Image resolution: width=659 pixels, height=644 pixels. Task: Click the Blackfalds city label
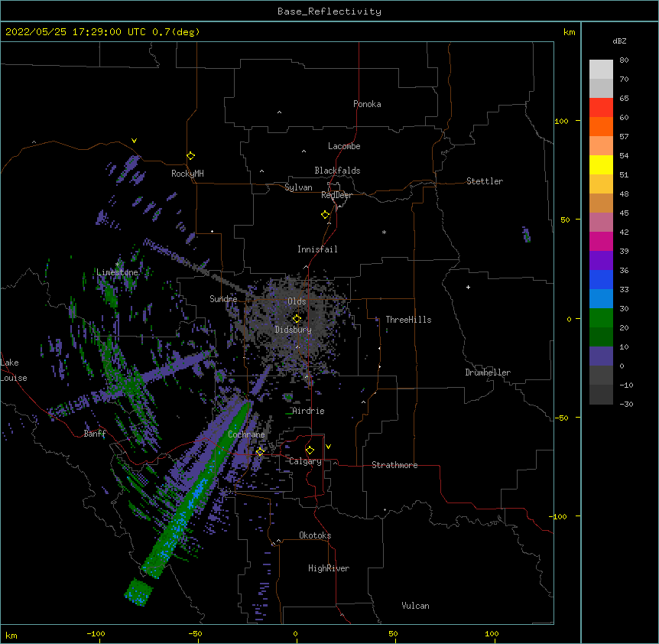337,171
